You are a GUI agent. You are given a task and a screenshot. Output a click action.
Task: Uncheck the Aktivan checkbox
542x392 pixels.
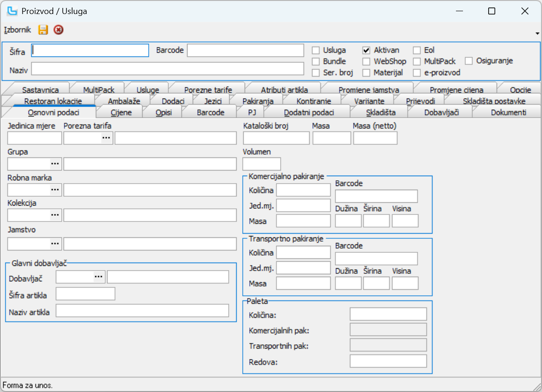(367, 50)
